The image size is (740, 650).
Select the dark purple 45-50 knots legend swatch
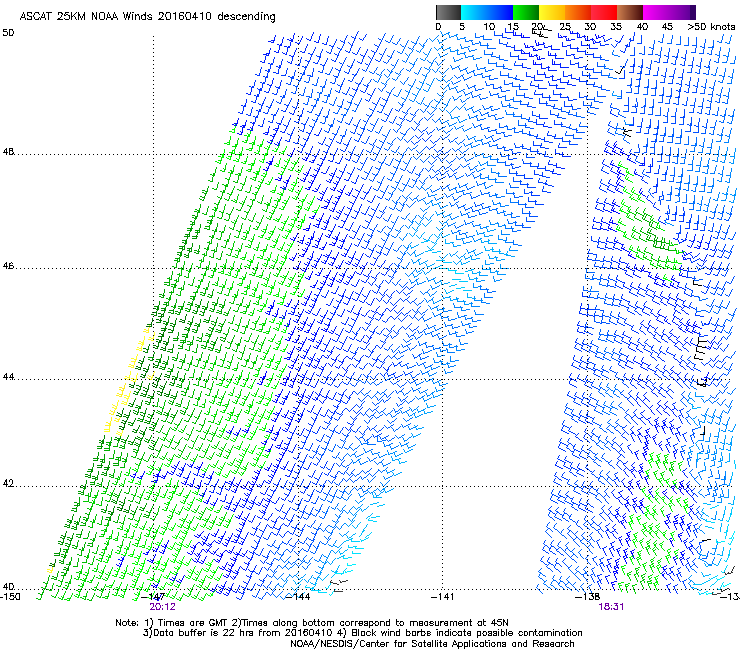point(682,12)
